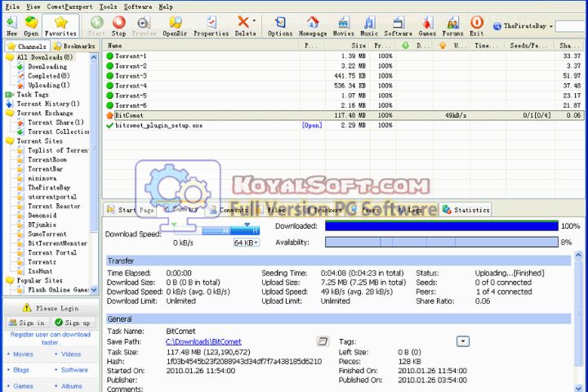This screenshot has width=588, height=392.
Task: Click the Downloaded progress bar
Action: [x=442, y=226]
